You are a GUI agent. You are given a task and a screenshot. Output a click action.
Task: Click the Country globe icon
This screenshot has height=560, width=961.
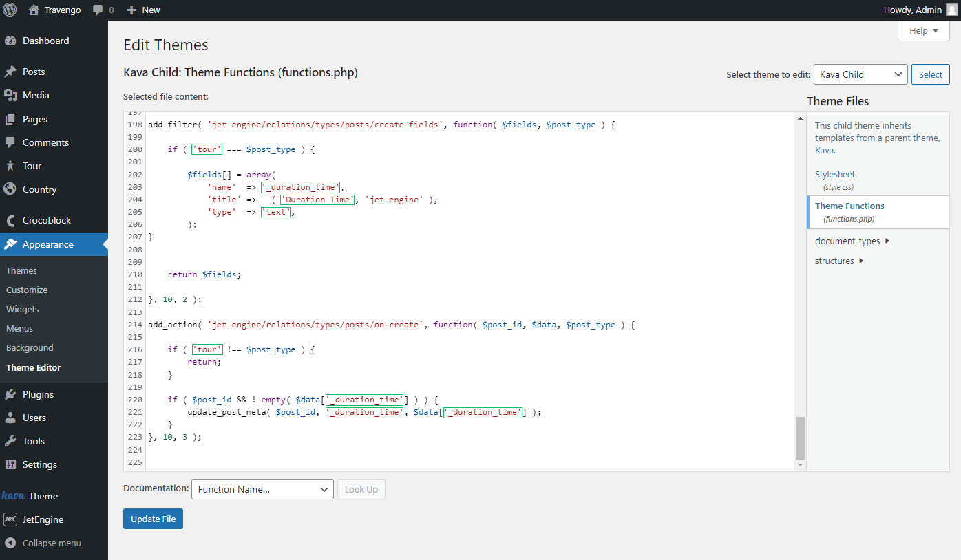point(10,189)
